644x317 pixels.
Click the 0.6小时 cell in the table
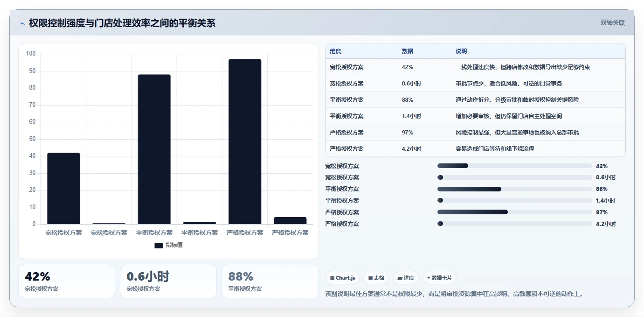411,84
